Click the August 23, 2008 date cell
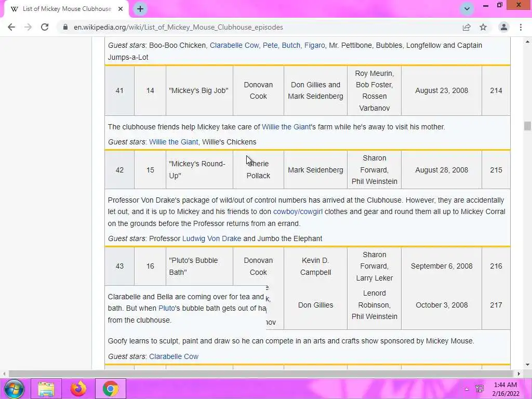Image resolution: width=532 pixels, height=399 pixels. coord(442,90)
